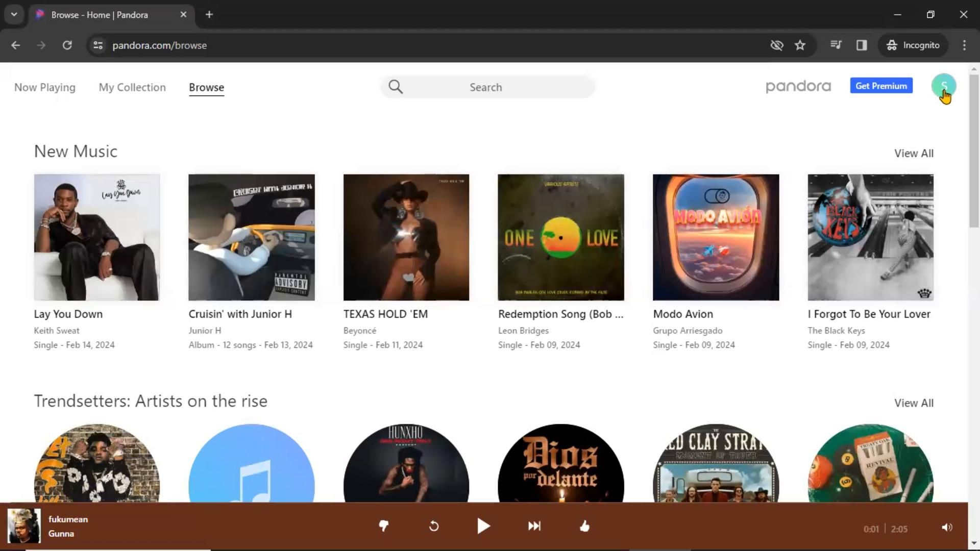Select the Browse tab

pyautogui.click(x=206, y=87)
